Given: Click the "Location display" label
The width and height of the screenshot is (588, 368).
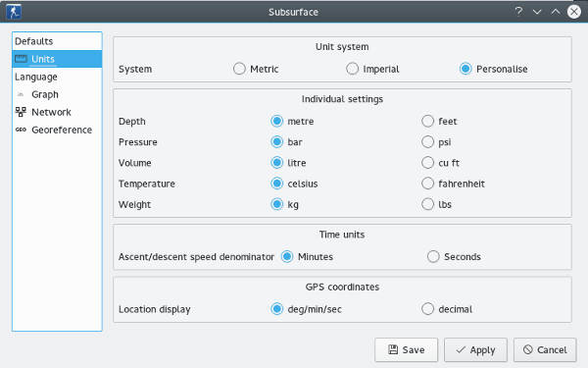Looking at the screenshot, I should tap(155, 309).
